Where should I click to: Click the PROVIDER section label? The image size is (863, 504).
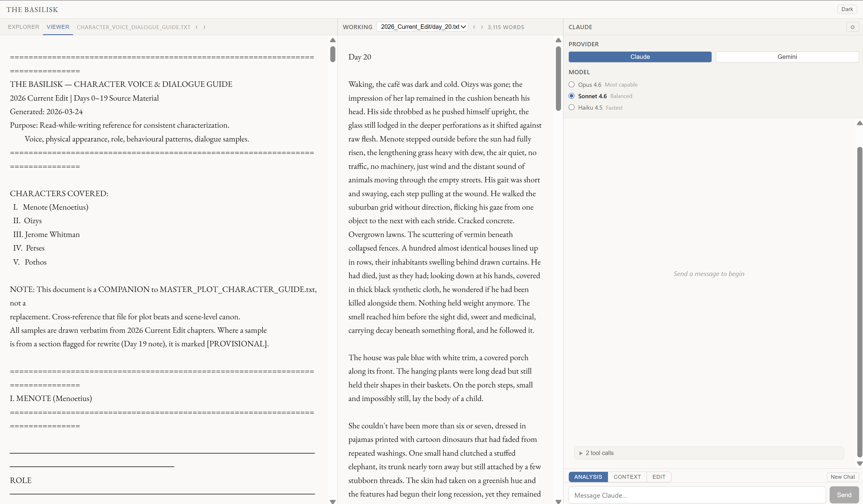pos(584,44)
